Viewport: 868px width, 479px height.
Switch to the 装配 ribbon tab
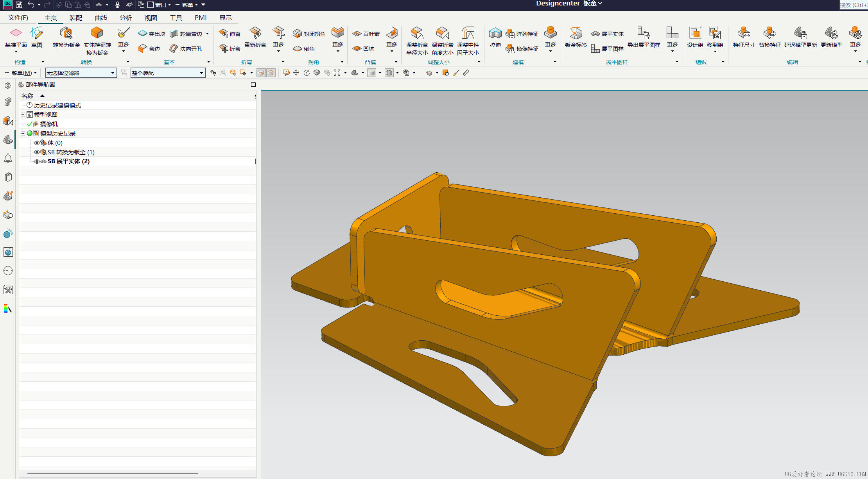tap(75, 18)
